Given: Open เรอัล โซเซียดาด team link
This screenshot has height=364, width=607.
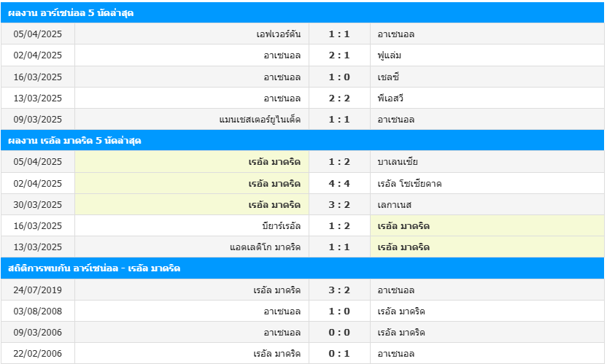Looking at the screenshot, I should [409, 184].
